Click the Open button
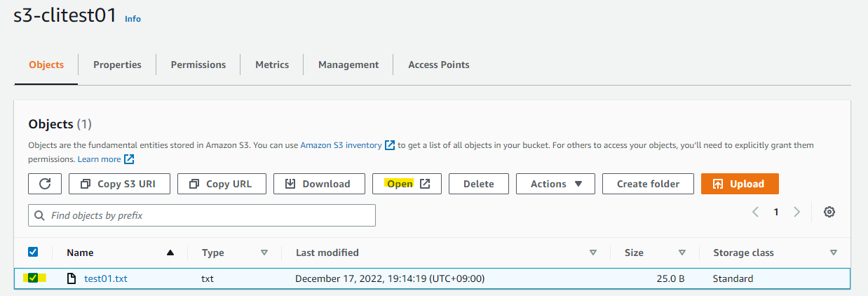The height and width of the screenshot is (296, 868). (x=407, y=184)
